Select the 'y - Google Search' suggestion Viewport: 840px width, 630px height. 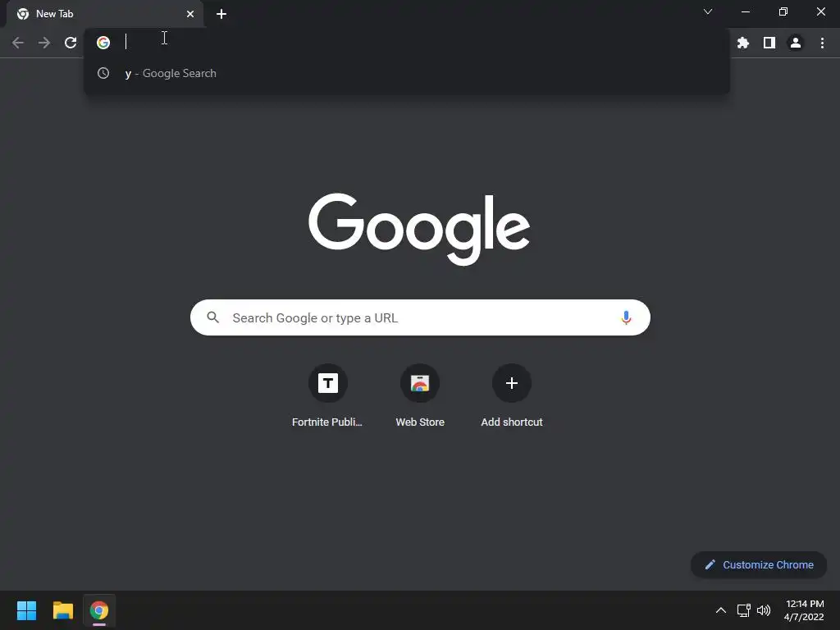(407, 73)
